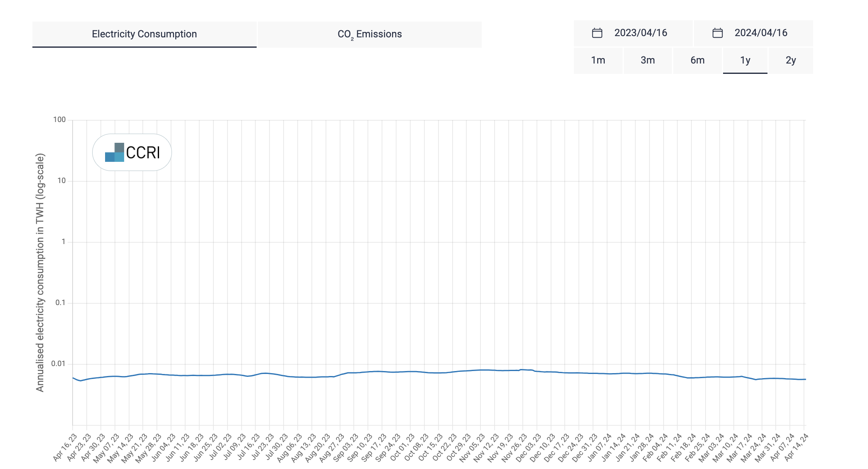The width and height of the screenshot is (868, 469).
Task: Select the 1y time range
Action: point(745,61)
